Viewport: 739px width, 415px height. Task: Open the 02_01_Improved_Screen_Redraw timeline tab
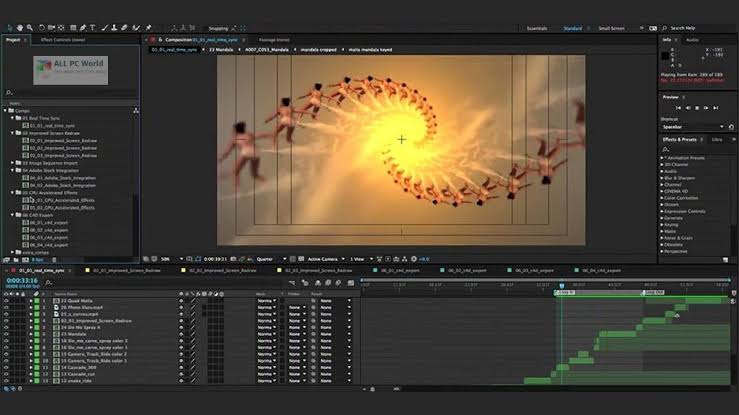click(x=126, y=271)
